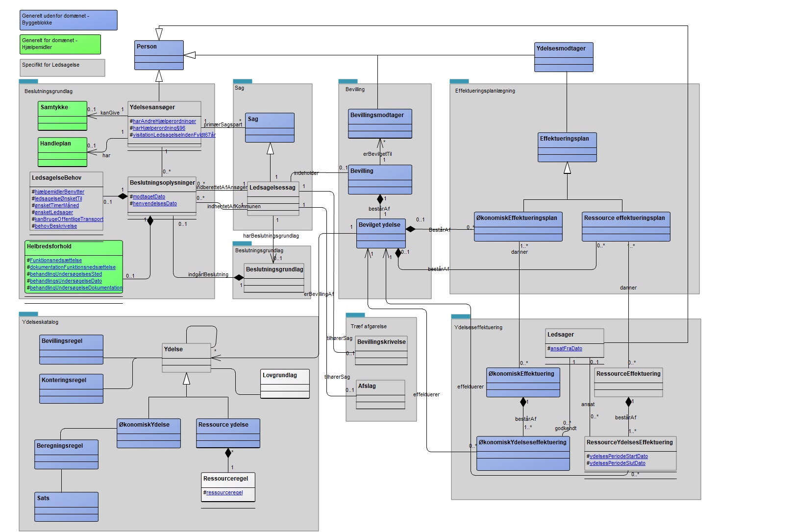Select the Ressourceregel class box
Screen dimensions: 794x532
coord(228,487)
